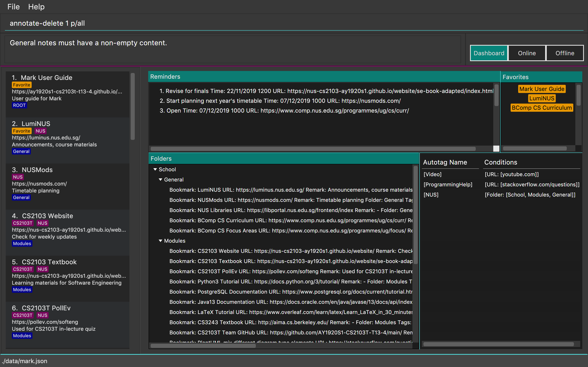This screenshot has width=588, height=367.
Task: Click the NUS tag under NUSMods
Action: tap(18, 177)
